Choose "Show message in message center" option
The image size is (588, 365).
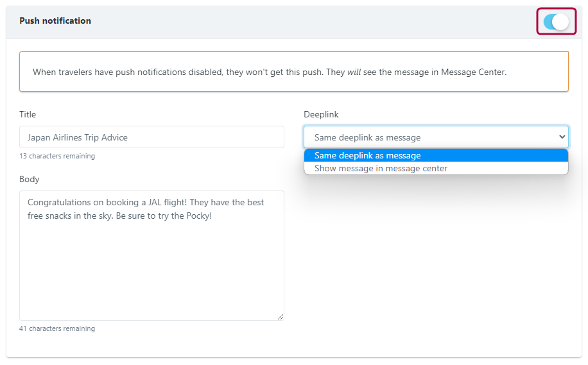point(381,168)
